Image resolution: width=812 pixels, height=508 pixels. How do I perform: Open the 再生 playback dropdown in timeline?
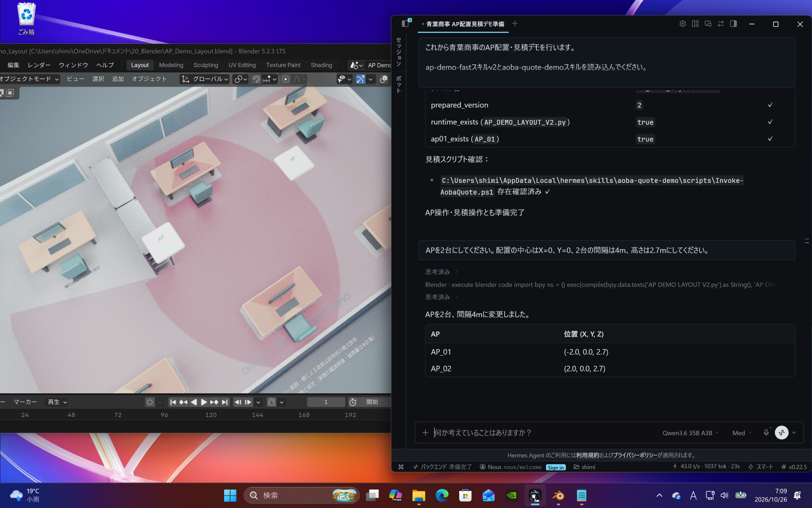tap(56, 402)
